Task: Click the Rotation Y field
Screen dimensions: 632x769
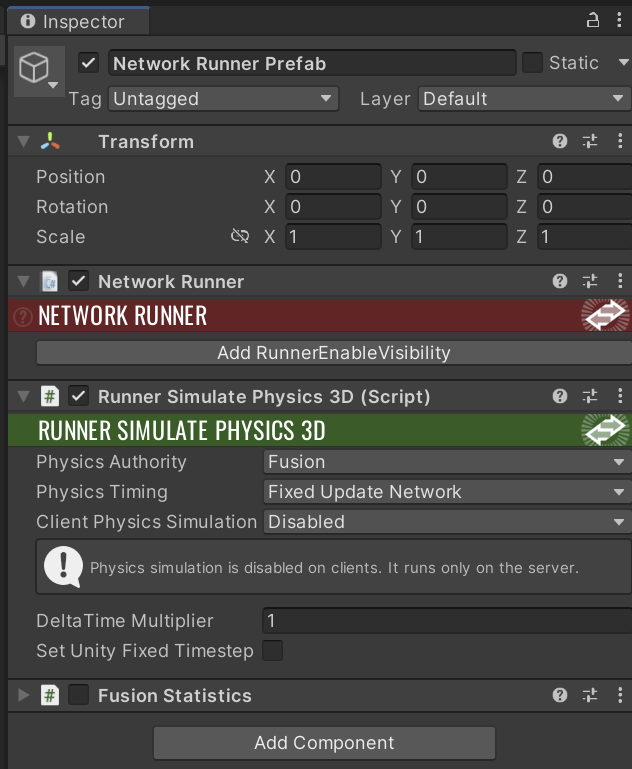Action: pos(459,206)
